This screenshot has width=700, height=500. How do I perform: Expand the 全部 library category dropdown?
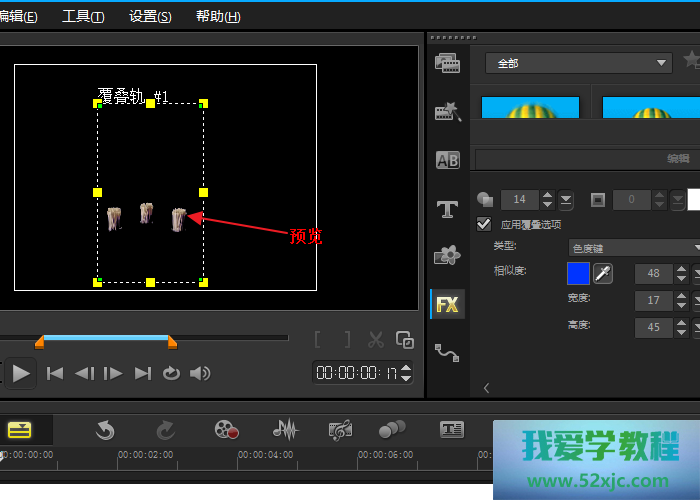click(x=578, y=63)
